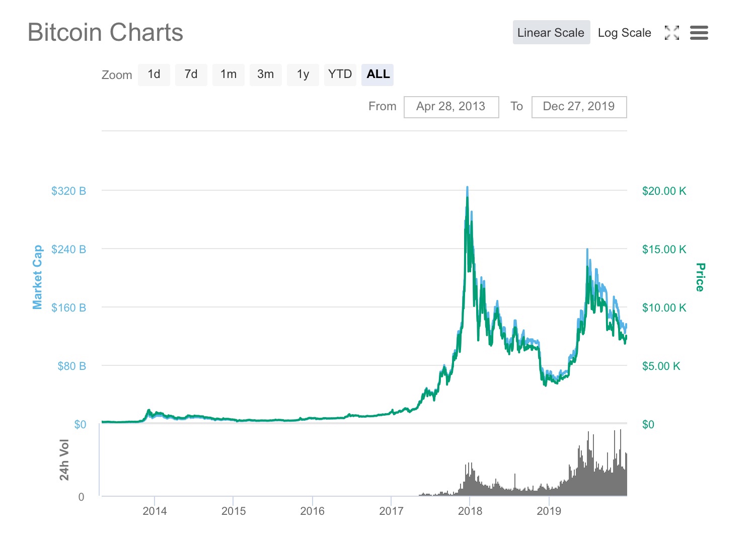Set zoom range to 7d

click(x=191, y=74)
